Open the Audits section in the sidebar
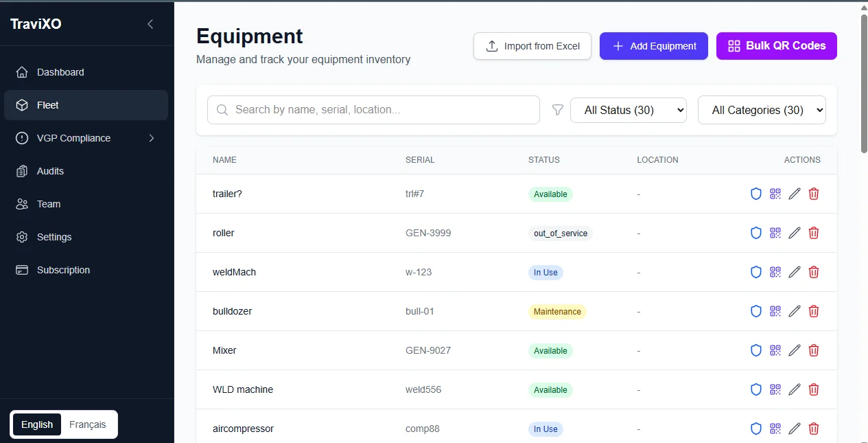The width and height of the screenshot is (868, 443). [x=51, y=171]
